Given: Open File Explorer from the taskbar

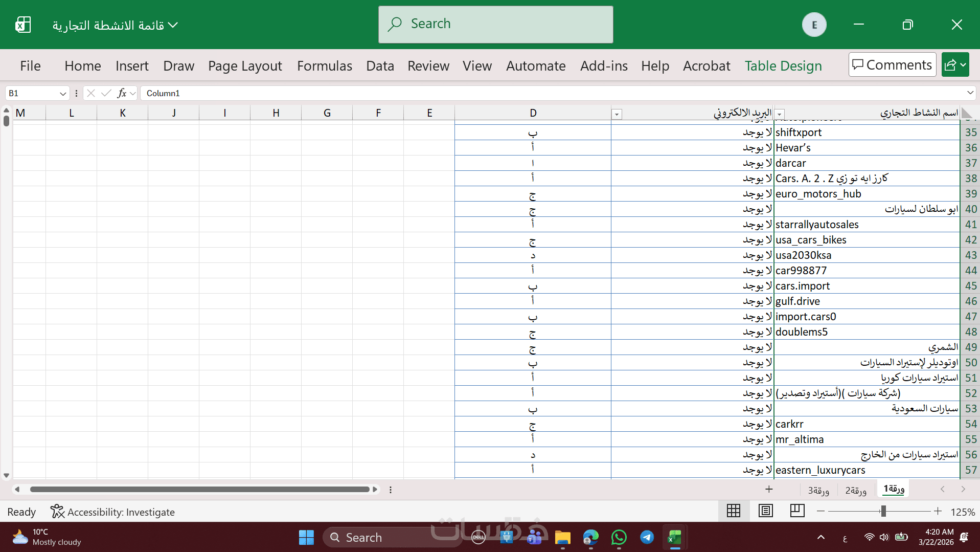Looking at the screenshot, I should [x=562, y=538].
